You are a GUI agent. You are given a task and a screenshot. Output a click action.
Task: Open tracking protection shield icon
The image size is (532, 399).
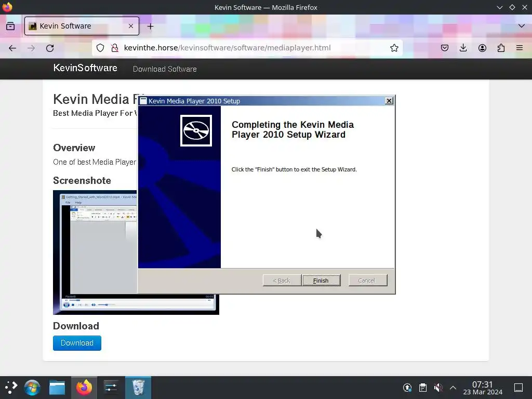[100, 48]
